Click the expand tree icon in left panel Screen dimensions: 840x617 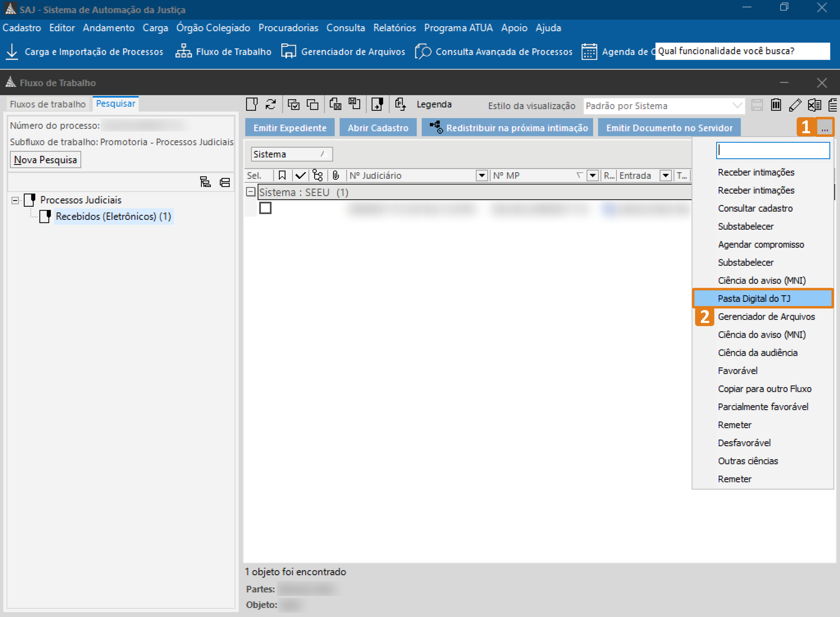205,182
